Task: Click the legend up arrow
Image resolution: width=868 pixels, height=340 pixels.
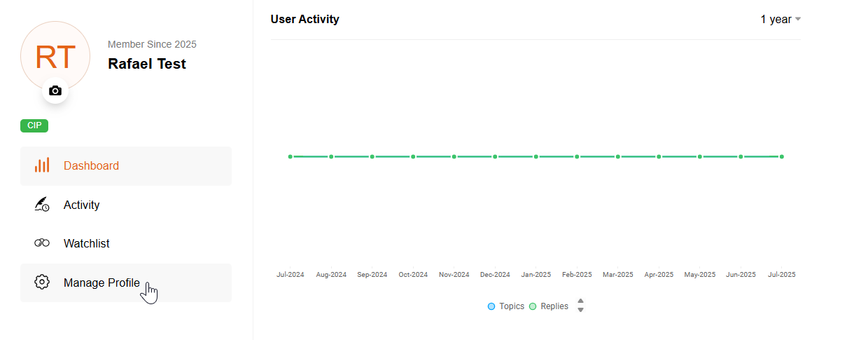Action: (x=580, y=301)
